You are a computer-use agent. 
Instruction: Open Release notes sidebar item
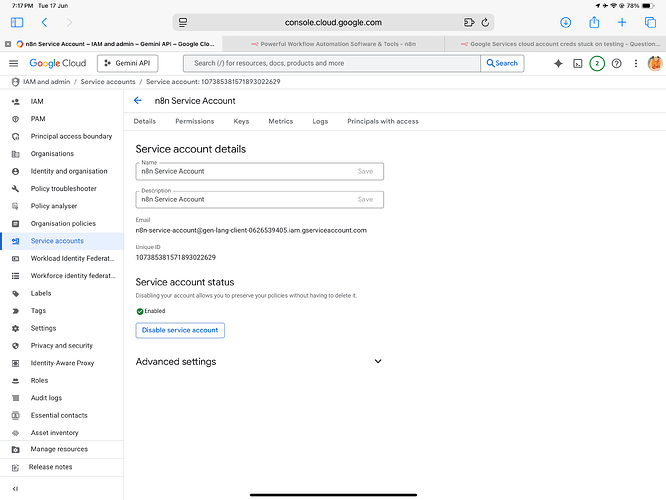click(62, 467)
